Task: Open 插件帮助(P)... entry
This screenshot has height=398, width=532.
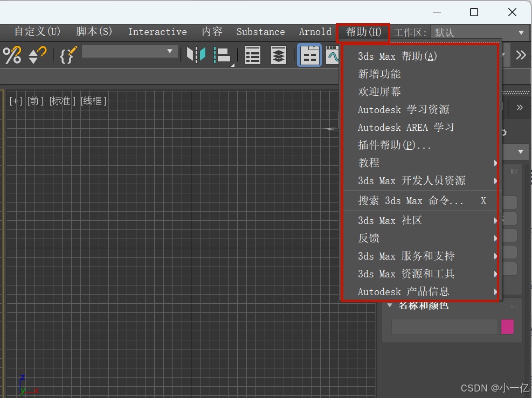Action: point(420,145)
